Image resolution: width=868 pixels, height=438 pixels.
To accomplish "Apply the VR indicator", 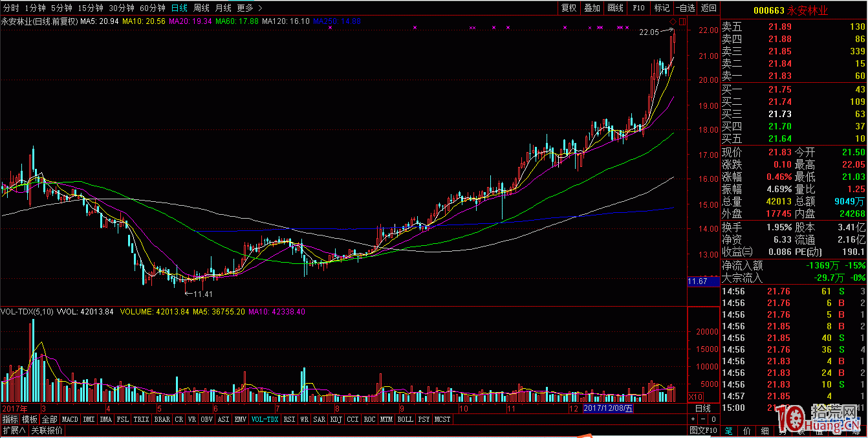I will point(192,419).
